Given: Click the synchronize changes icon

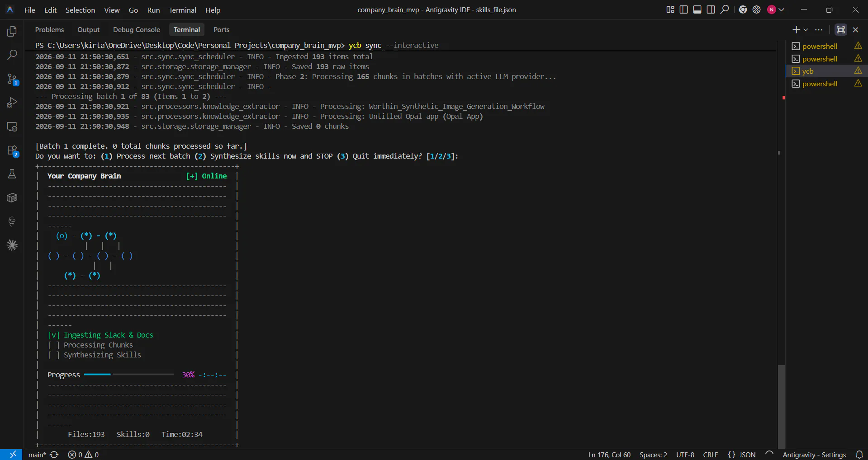Looking at the screenshot, I should pos(54,455).
